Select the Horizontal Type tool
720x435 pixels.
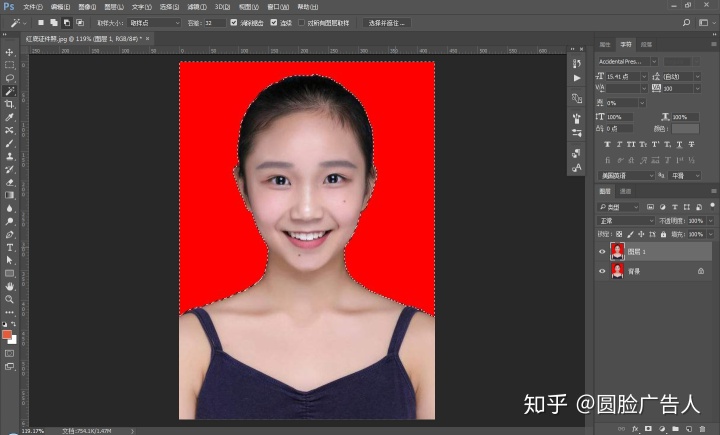[x=9, y=248]
